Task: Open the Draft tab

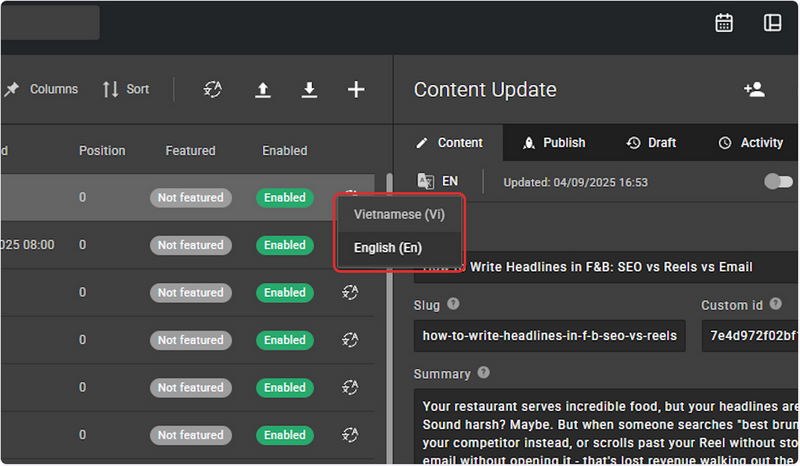Action: 651,143
